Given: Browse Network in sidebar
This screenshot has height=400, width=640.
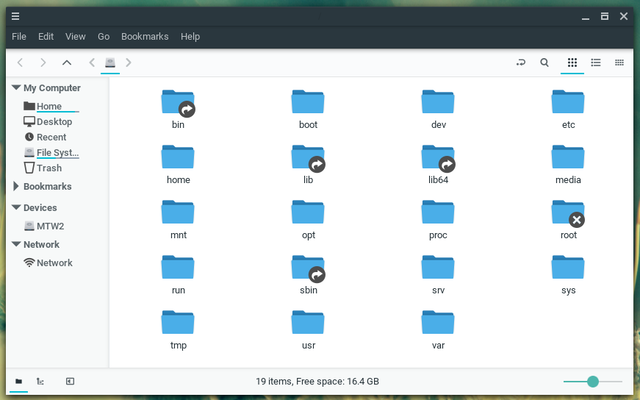Looking at the screenshot, I should tap(48, 262).
